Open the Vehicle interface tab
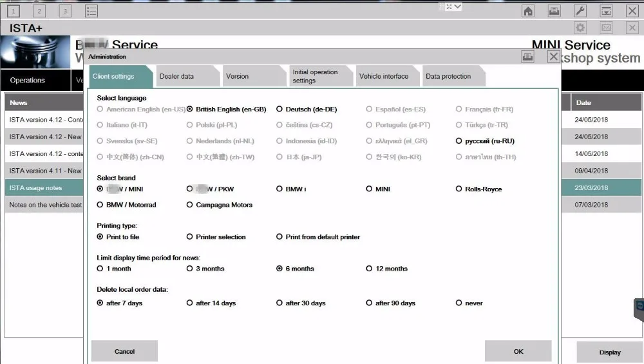This screenshot has height=364, width=644. [387, 77]
